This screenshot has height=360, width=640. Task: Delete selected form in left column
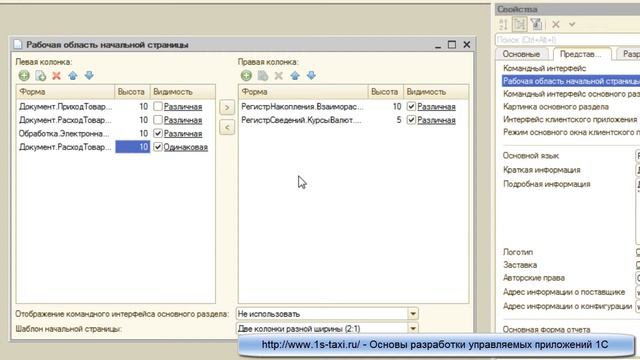(x=56, y=76)
